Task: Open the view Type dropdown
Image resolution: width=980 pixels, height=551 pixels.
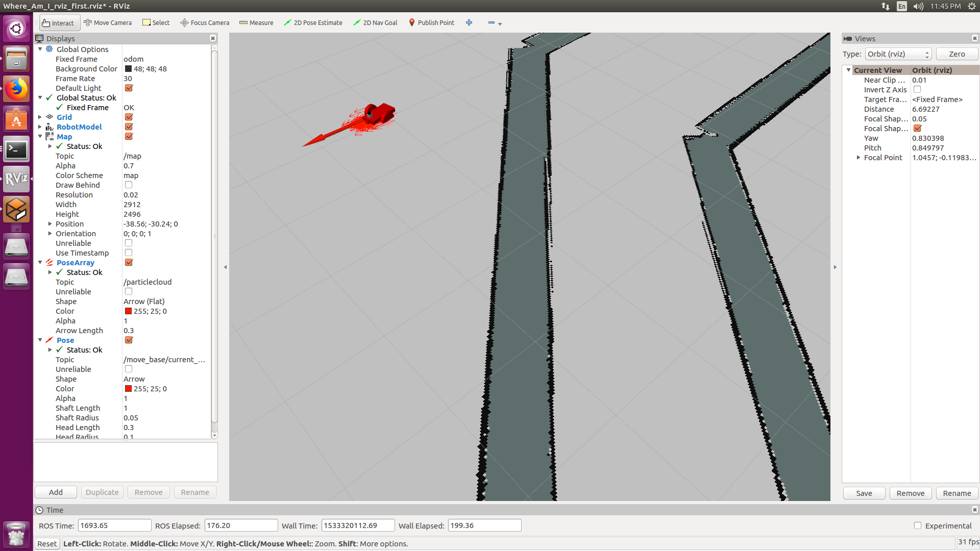Action: point(898,54)
